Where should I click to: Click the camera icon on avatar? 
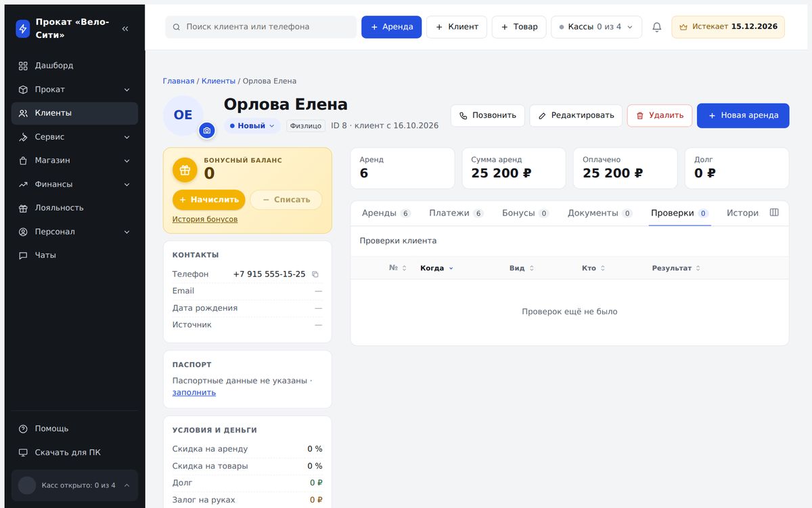pyautogui.click(x=207, y=130)
